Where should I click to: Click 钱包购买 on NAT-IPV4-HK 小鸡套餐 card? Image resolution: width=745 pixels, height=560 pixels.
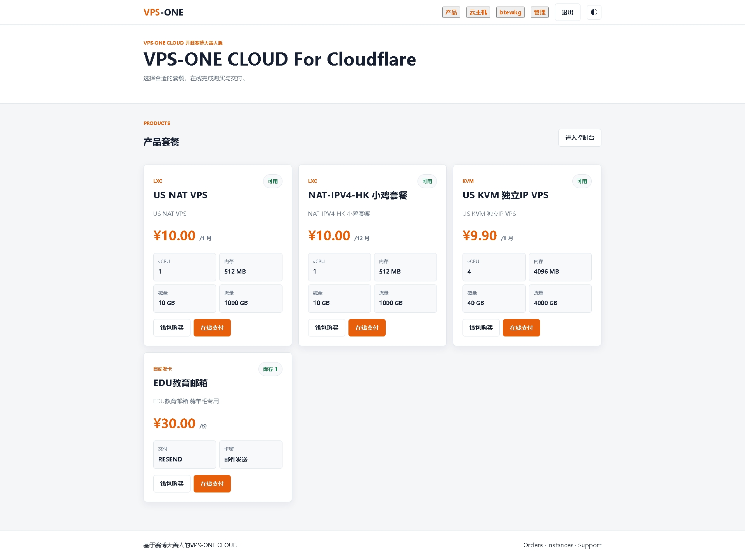[326, 328]
